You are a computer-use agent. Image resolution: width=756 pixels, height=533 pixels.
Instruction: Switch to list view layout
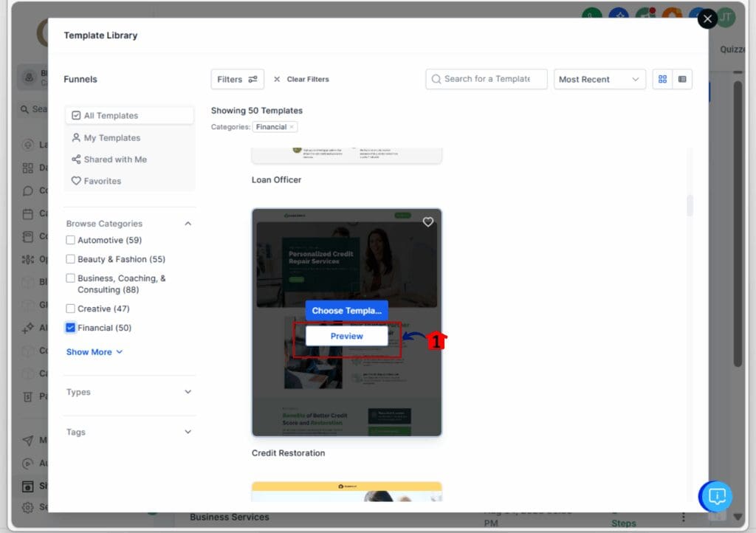coord(683,79)
